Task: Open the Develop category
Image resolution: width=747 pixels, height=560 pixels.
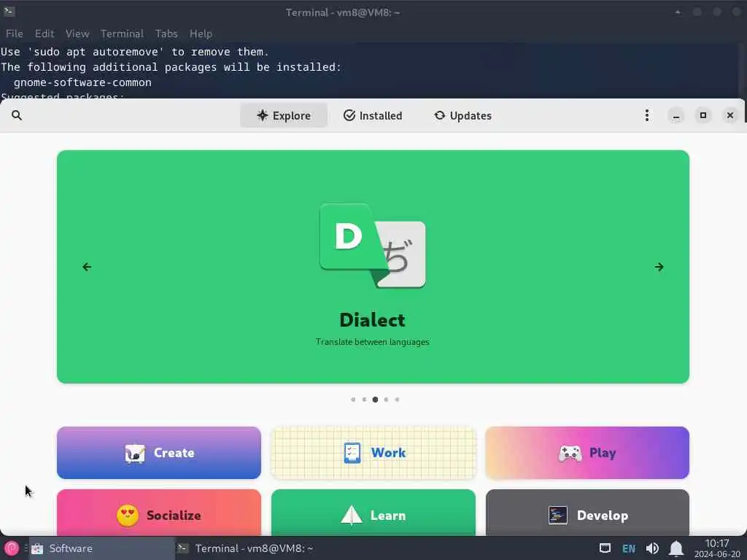Action: click(587, 513)
